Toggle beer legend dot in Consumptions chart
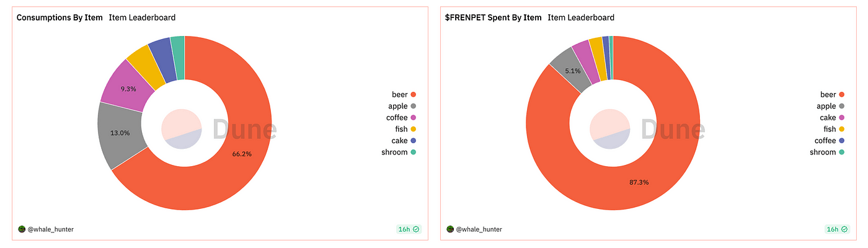The height and width of the screenshot is (248, 868). pyautogui.click(x=414, y=95)
